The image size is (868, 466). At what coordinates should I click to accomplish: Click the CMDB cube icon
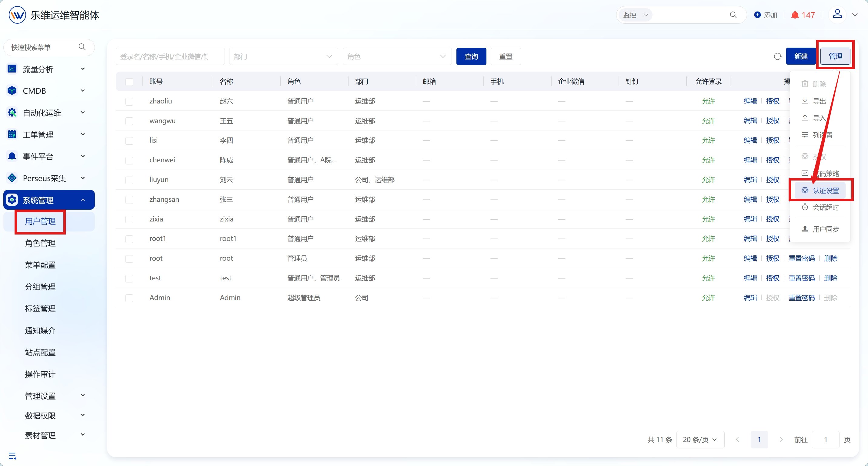pos(12,91)
